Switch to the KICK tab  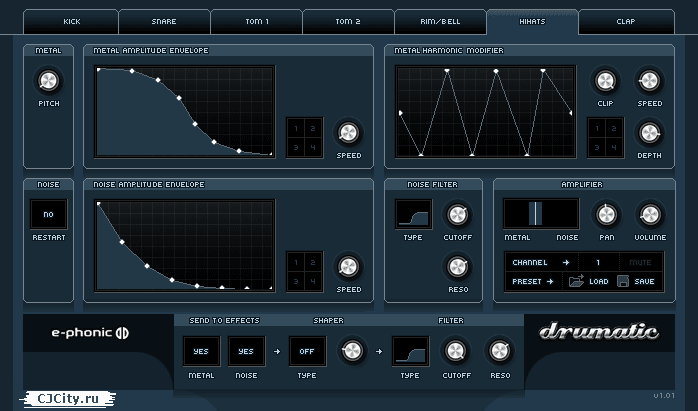tap(71, 21)
